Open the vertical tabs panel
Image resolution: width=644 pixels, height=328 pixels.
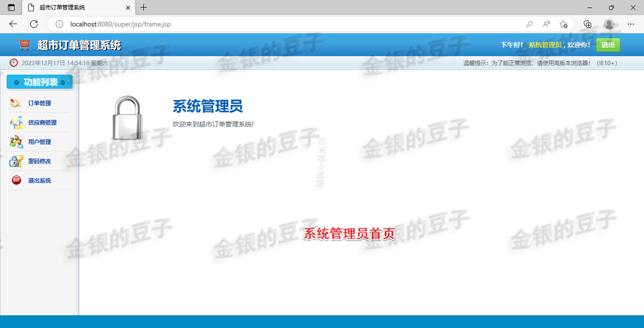point(10,8)
